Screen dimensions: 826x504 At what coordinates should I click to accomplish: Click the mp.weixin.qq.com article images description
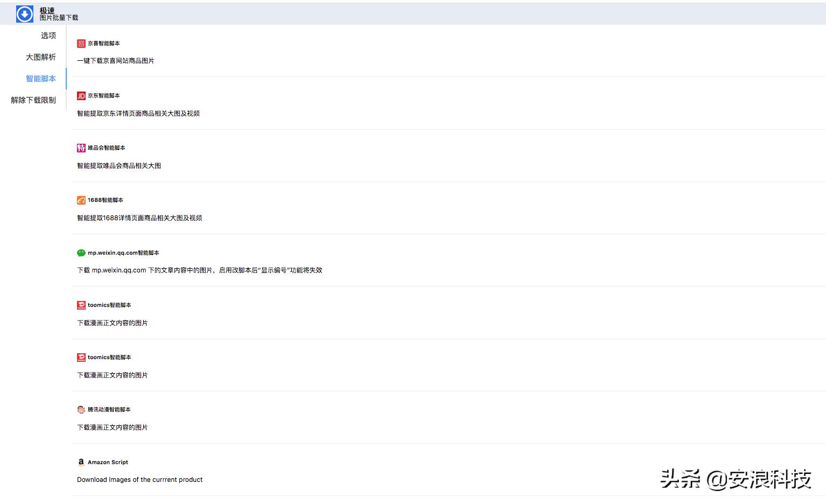[200, 270]
